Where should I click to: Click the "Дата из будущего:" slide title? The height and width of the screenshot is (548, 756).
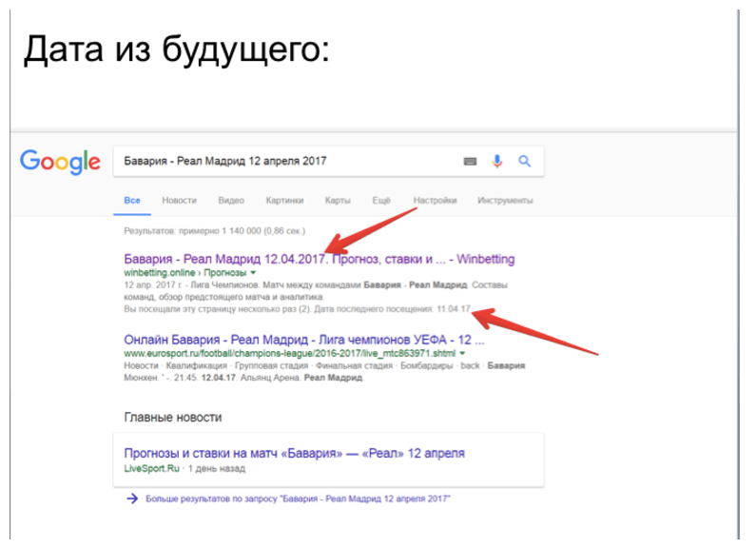[x=177, y=49]
